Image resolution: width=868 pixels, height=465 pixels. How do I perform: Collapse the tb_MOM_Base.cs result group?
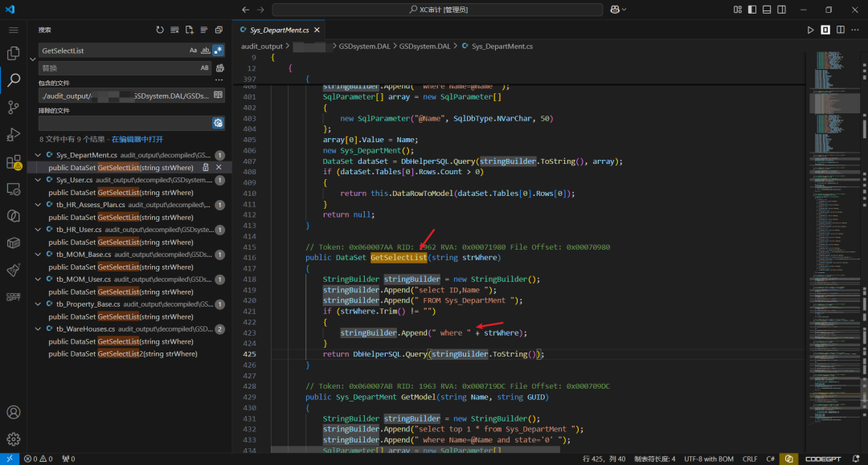pyautogui.click(x=38, y=255)
